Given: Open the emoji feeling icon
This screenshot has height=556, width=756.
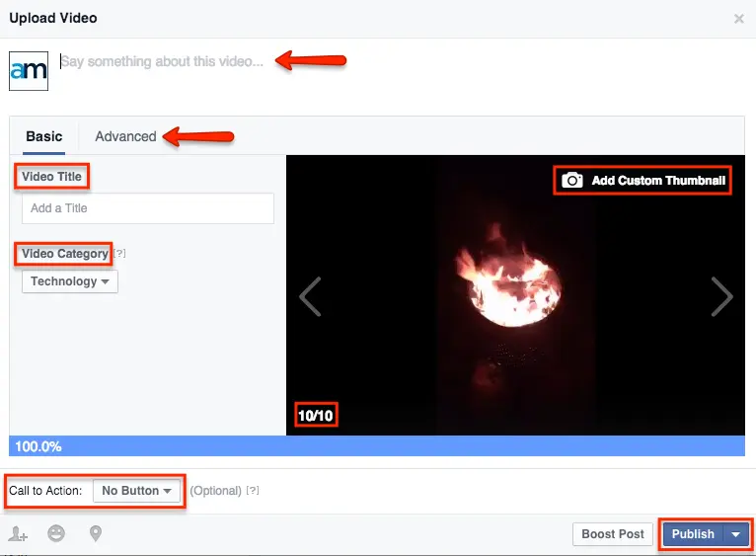Looking at the screenshot, I should [x=57, y=533].
